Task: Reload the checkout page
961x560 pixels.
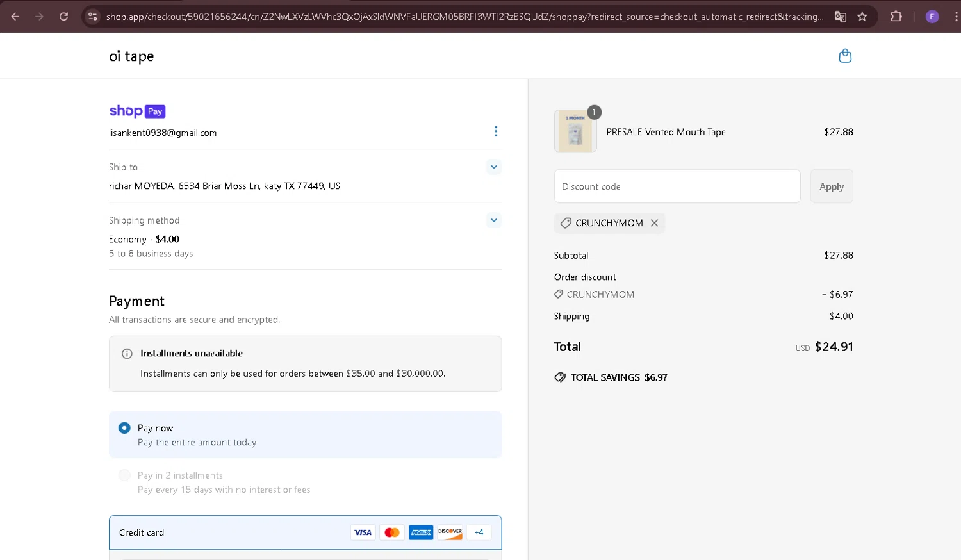Action: [x=63, y=17]
